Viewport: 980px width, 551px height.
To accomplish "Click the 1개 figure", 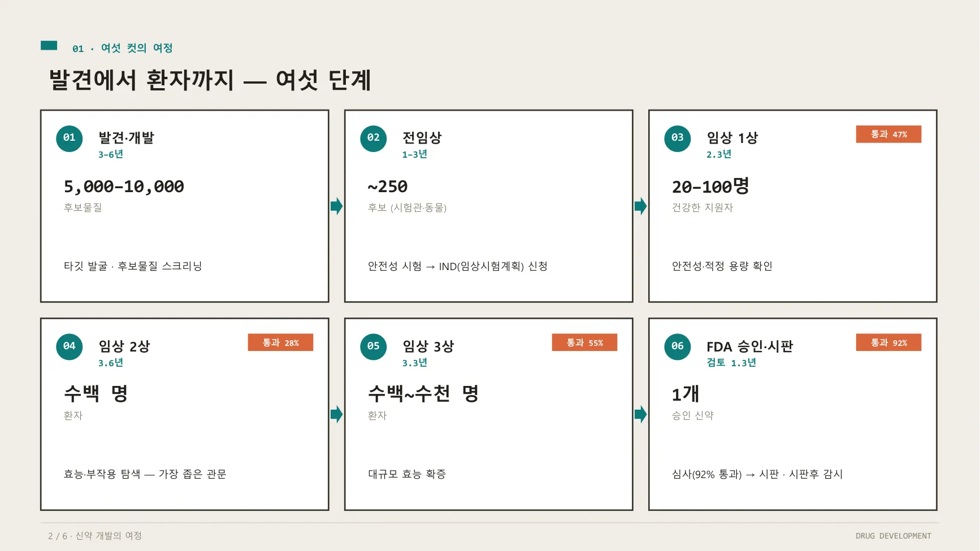I will [x=686, y=393].
